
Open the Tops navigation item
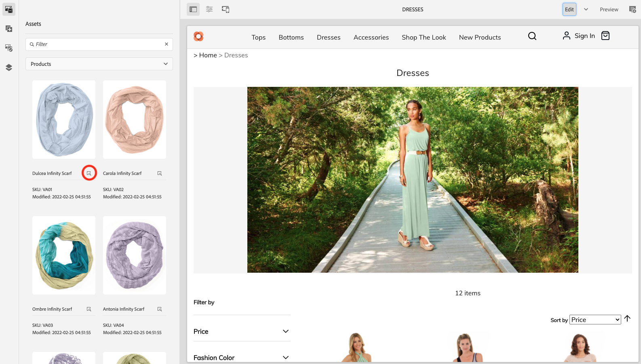point(259,37)
